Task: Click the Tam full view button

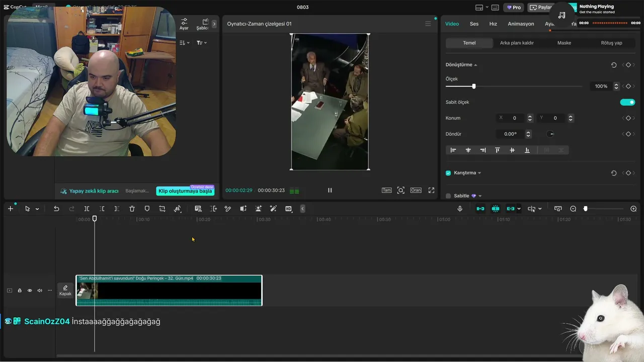Action: (x=386, y=190)
